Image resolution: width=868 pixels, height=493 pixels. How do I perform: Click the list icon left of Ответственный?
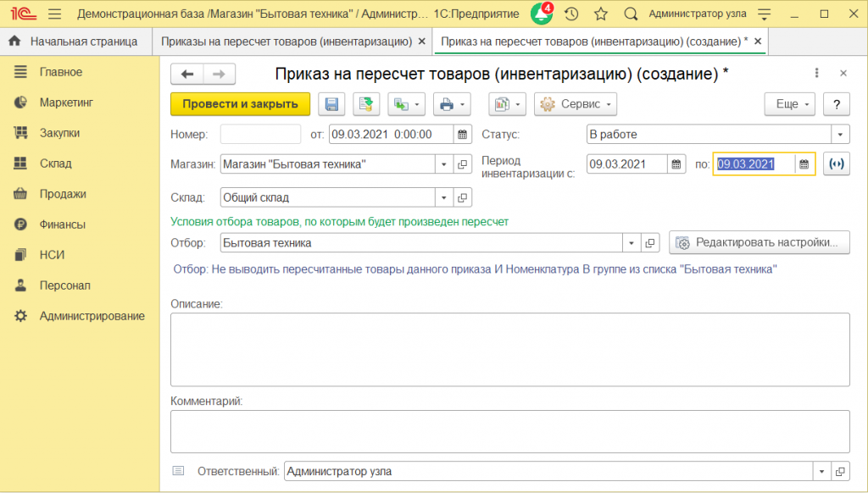coord(178,471)
